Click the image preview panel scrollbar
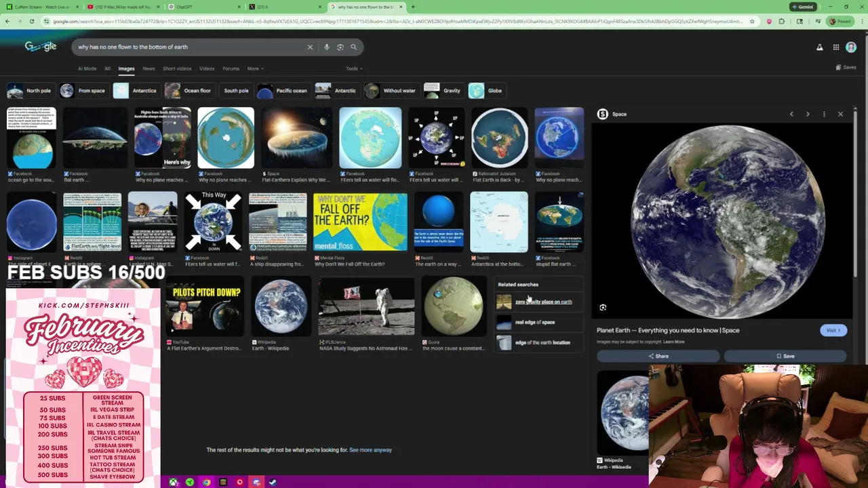Screen dimensions: 868x488 (x=855, y=193)
